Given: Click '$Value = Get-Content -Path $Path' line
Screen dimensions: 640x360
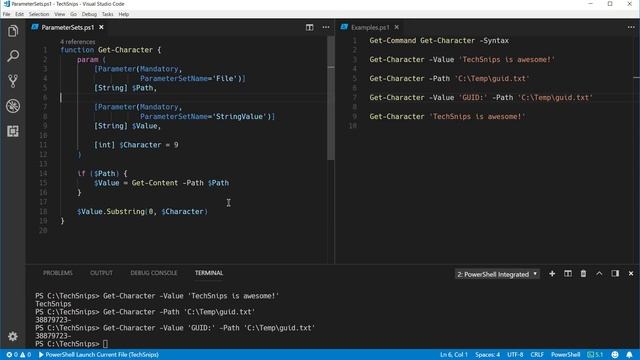Looking at the screenshot, I should click(162, 183).
